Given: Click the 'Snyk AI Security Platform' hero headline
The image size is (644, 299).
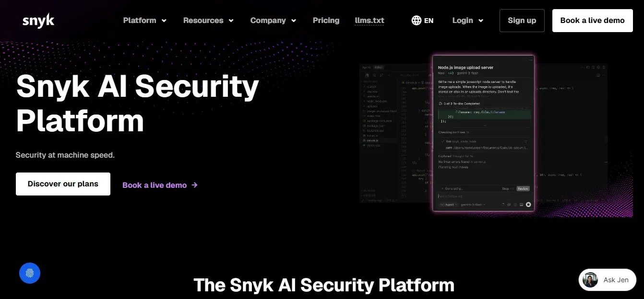Looking at the screenshot, I should click(x=137, y=103).
